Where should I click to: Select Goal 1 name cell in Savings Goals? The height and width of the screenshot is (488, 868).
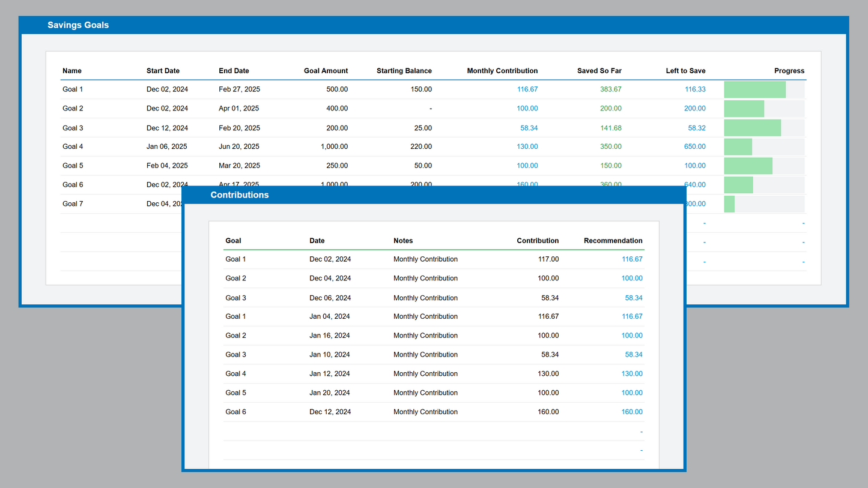coord(73,89)
